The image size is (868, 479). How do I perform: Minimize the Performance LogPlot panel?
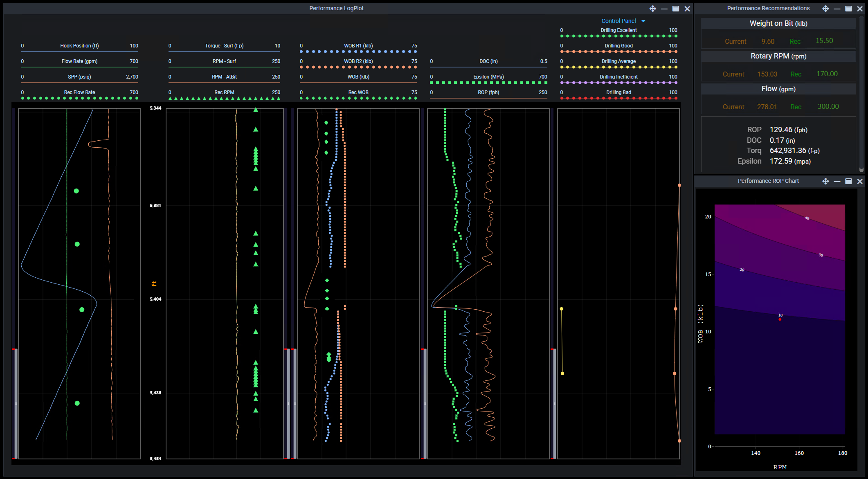(x=664, y=8)
